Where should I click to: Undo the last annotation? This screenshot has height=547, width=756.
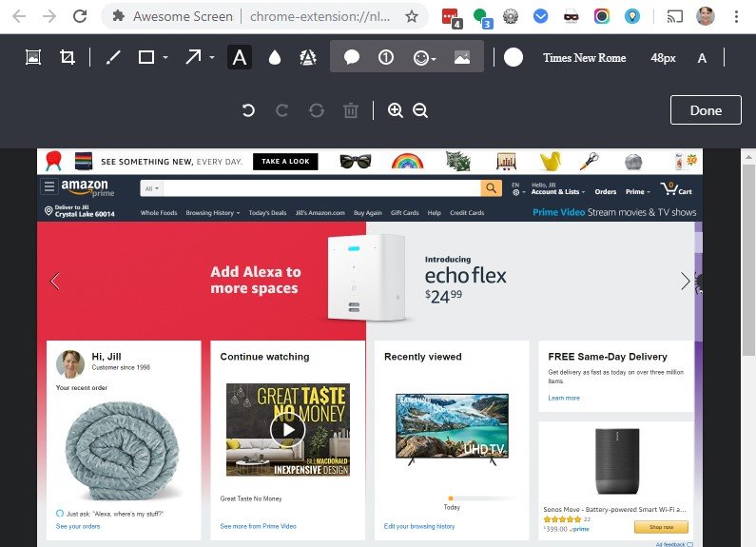tap(248, 110)
